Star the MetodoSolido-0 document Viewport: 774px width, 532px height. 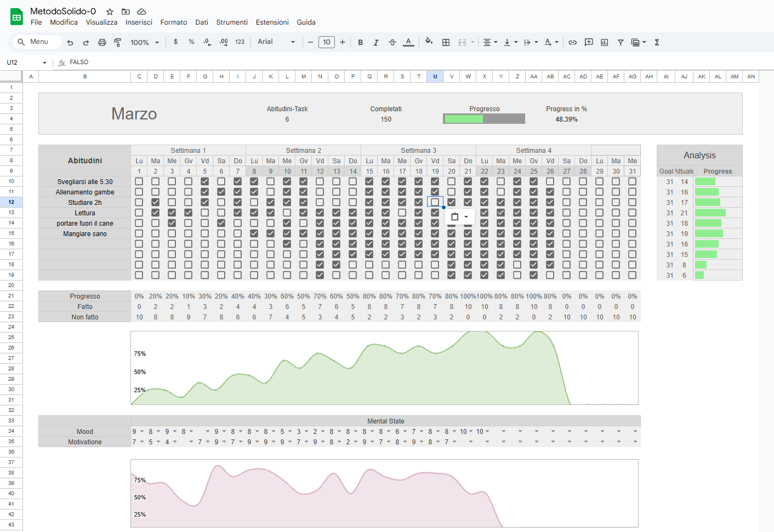(x=110, y=12)
